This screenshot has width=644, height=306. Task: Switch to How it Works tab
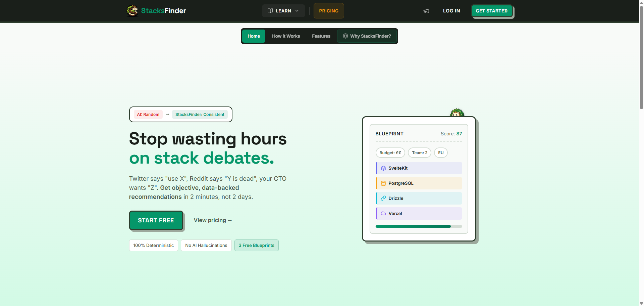286,36
